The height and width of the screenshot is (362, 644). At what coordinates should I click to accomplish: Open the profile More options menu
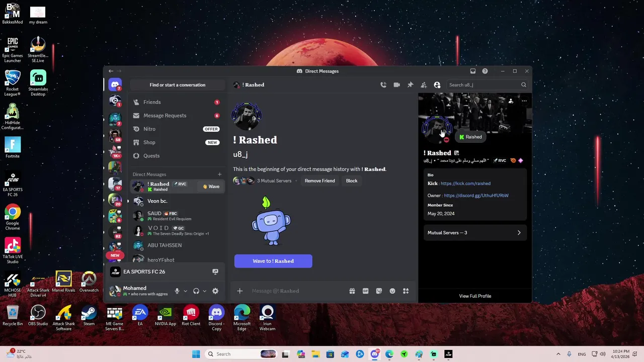tap(524, 101)
